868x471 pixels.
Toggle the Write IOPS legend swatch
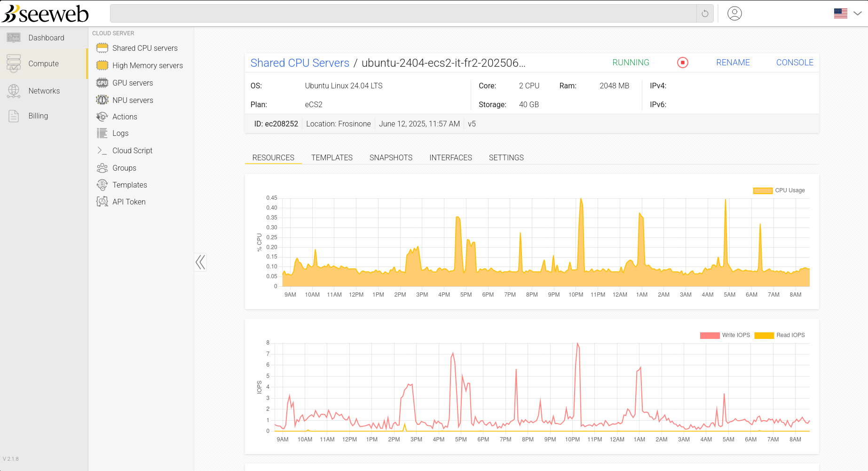[710, 335]
